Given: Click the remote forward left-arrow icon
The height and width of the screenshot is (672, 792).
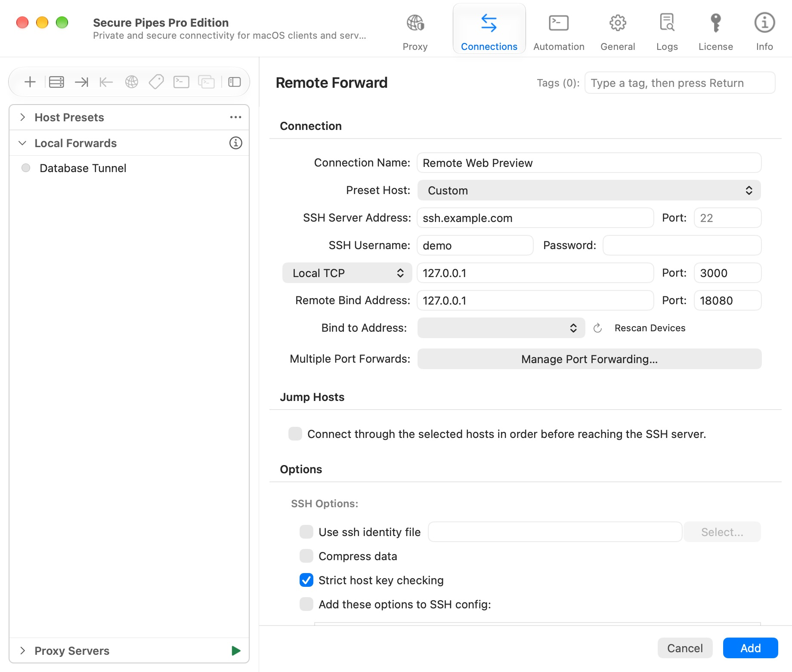Looking at the screenshot, I should [106, 82].
